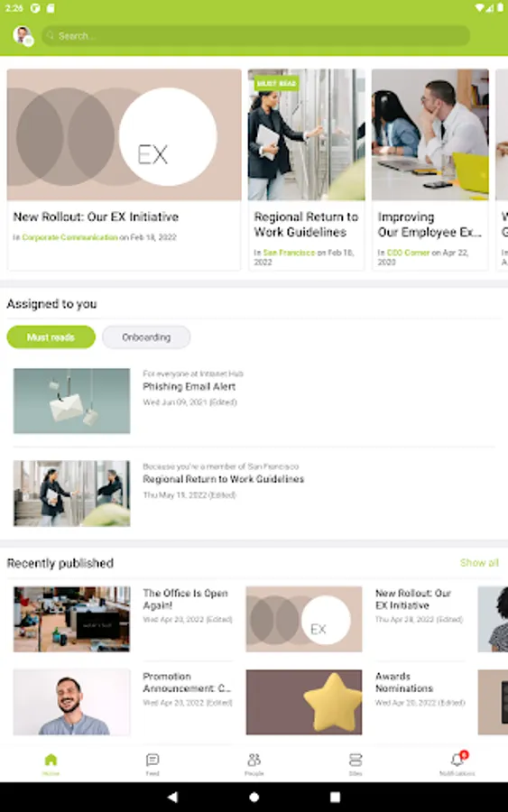Open the San Francisco site link

(289, 253)
